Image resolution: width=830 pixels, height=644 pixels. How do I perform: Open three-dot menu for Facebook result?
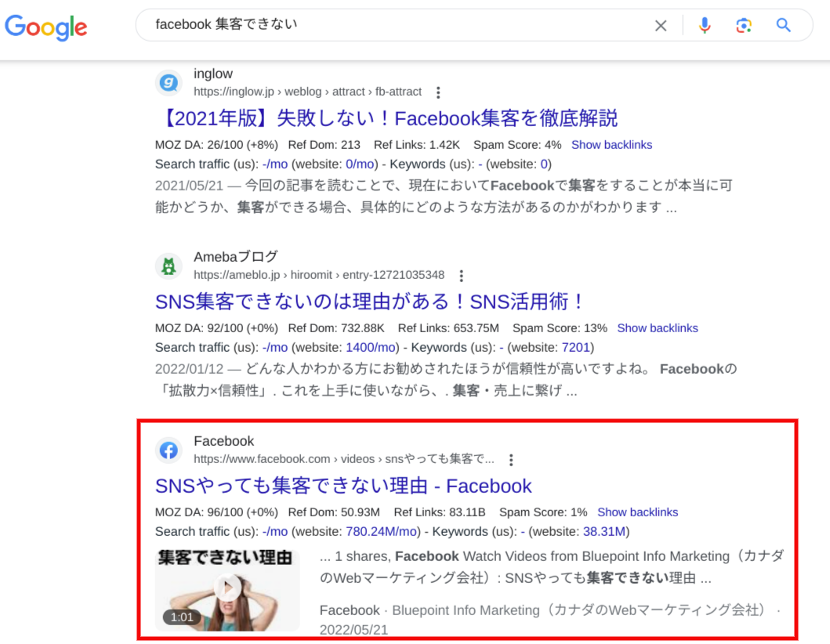tap(511, 460)
